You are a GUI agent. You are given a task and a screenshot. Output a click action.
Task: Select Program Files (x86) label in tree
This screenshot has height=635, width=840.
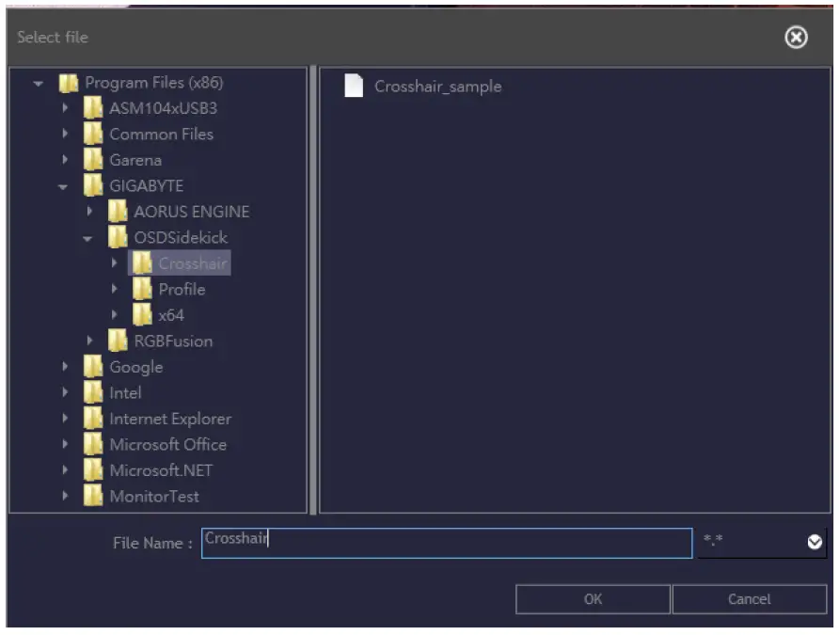point(154,83)
